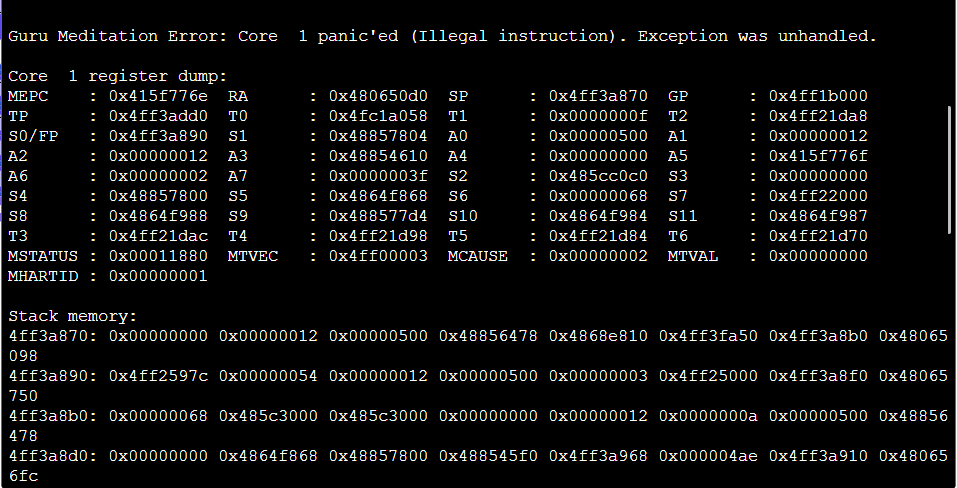Screen dimensions: 957x488
Task: Click stack value 0x488545f0
Action: click(488, 457)
